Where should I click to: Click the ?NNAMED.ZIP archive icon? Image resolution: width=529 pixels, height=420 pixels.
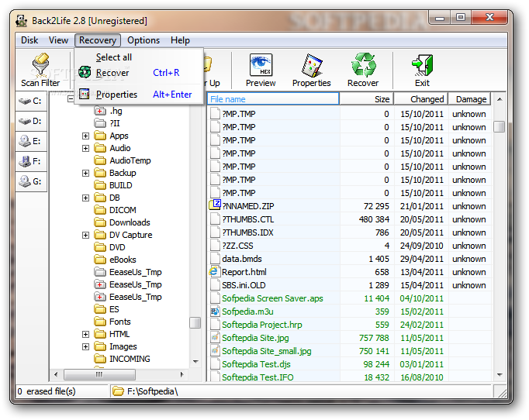coord(215,205)
